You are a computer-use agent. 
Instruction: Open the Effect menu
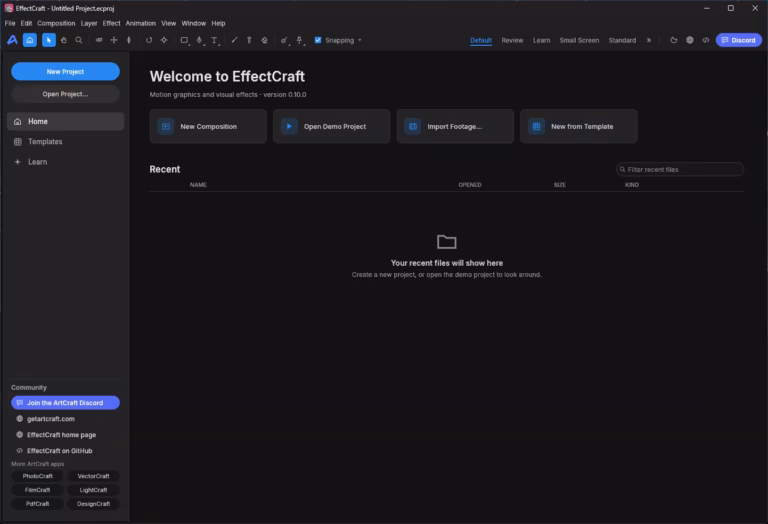[x=111, y=23]
